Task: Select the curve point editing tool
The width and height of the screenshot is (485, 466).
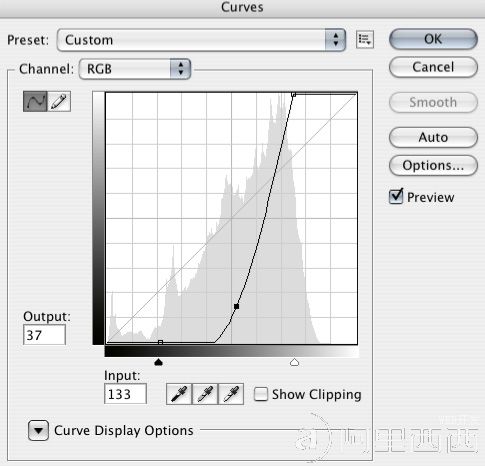Action: pos(35,101)
